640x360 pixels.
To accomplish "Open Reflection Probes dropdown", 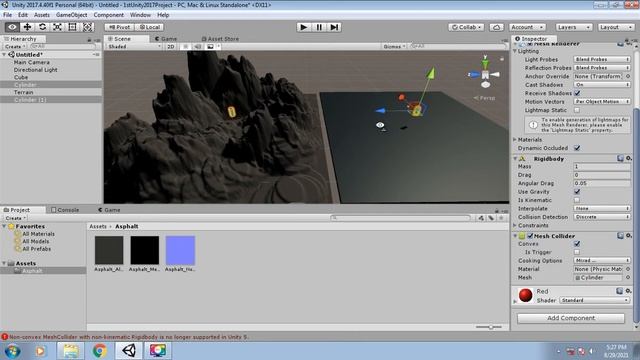I will [x=602, y=68].
